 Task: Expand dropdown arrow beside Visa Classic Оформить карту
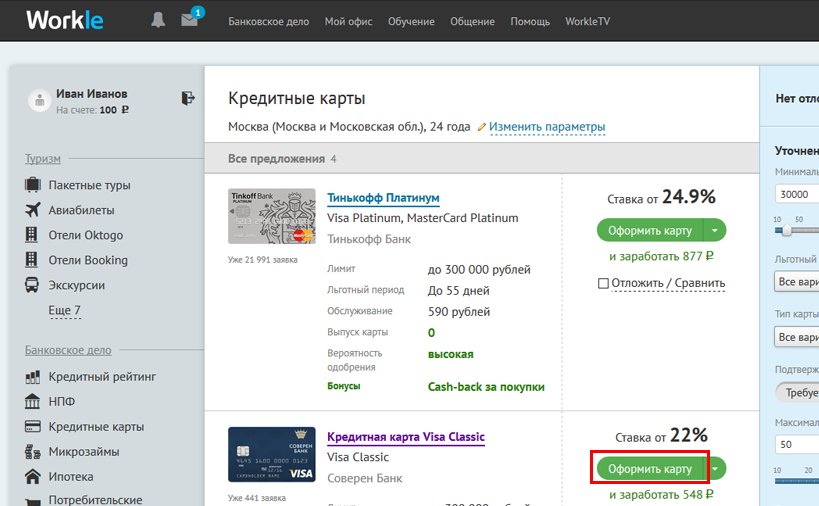pyautogui.click(x=715, y=469)
